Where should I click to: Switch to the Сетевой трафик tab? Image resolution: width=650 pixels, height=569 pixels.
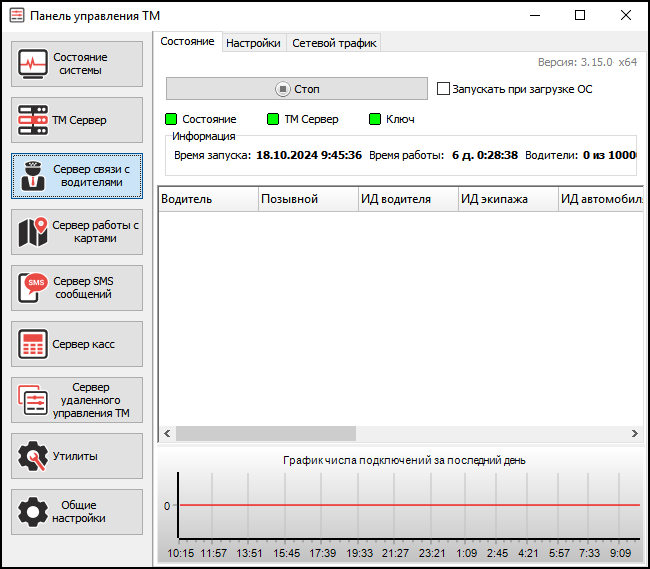click(x=333, y=43)
